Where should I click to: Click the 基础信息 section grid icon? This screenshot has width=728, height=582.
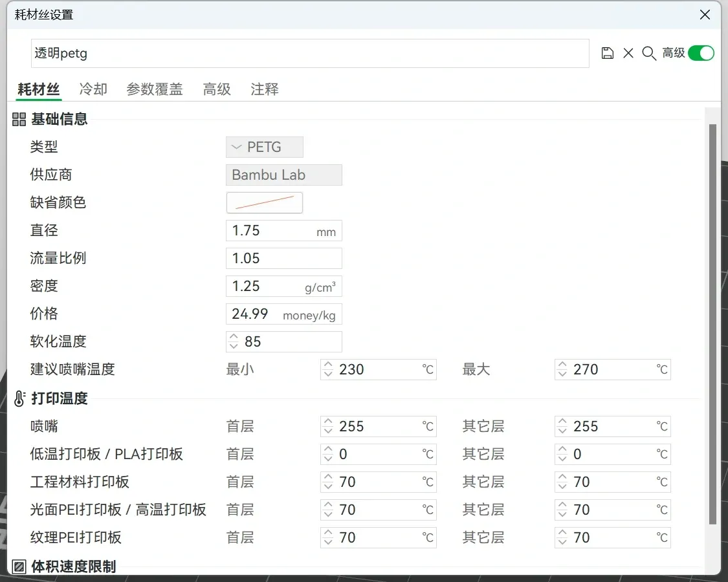(19, 119)
